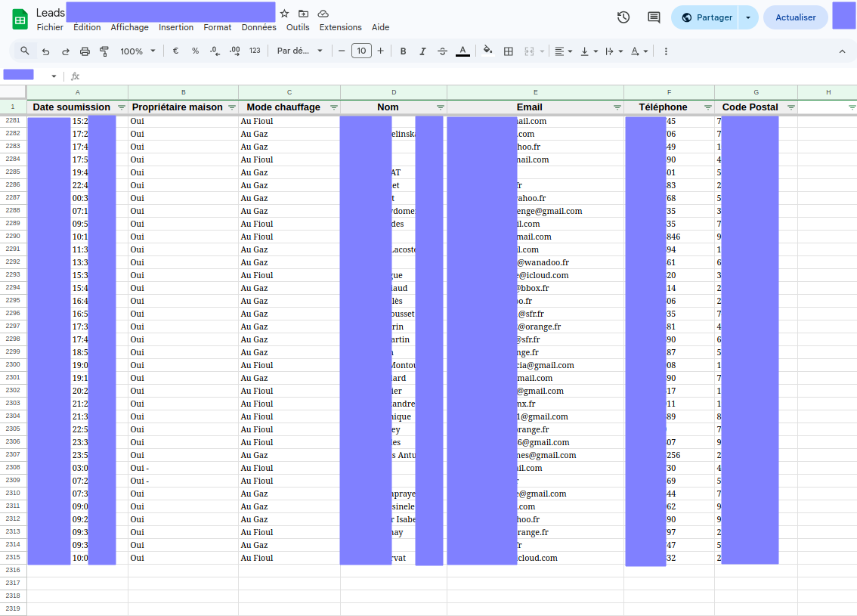Toggle italic formatting
The height and width of the screenshot is (616, 857).
pos(422,51)
